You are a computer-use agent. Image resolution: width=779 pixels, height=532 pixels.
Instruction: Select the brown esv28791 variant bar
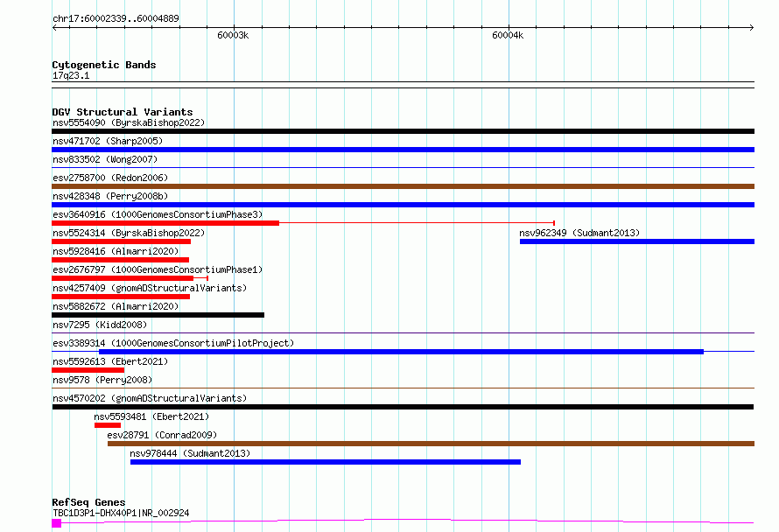(x=431, y=444)
